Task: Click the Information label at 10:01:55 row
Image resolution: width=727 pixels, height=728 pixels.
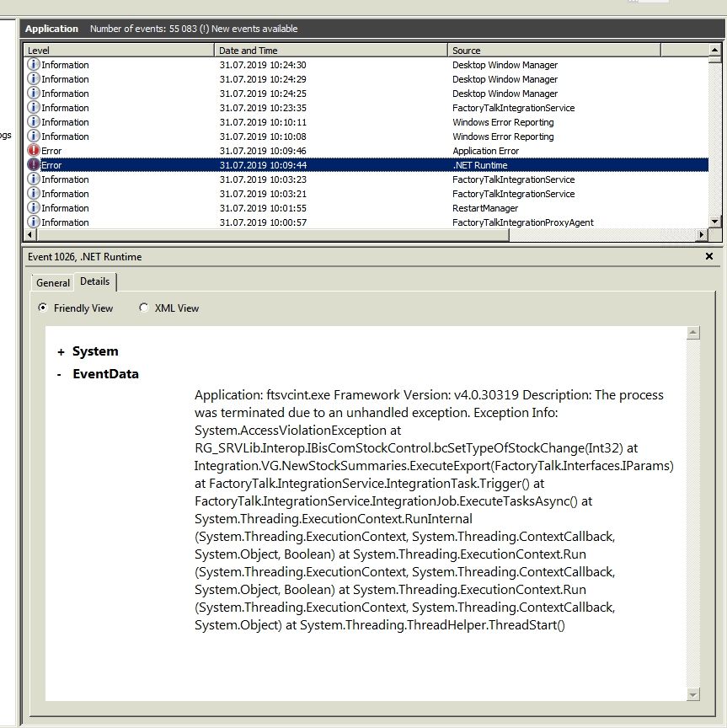Action: click(x=65, y=208)
